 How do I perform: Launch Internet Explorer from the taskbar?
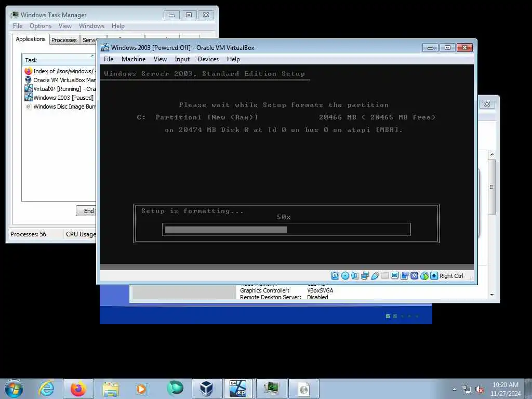pyautogui.click(x=46, y=389)
